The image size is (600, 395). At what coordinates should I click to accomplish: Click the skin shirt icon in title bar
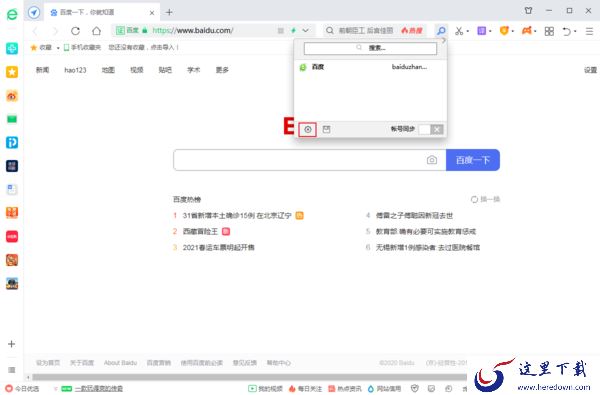pyautogui.click(x=528, y=11)
